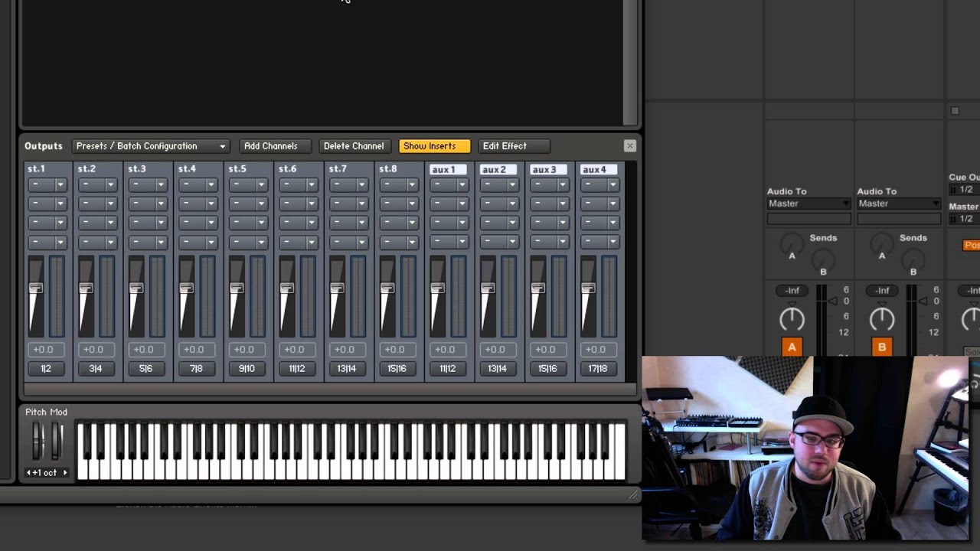This screenshot has width=980, height=551.
Task: Open the Audio To Master dropdown of track A
Action: (x=808, y=204)
